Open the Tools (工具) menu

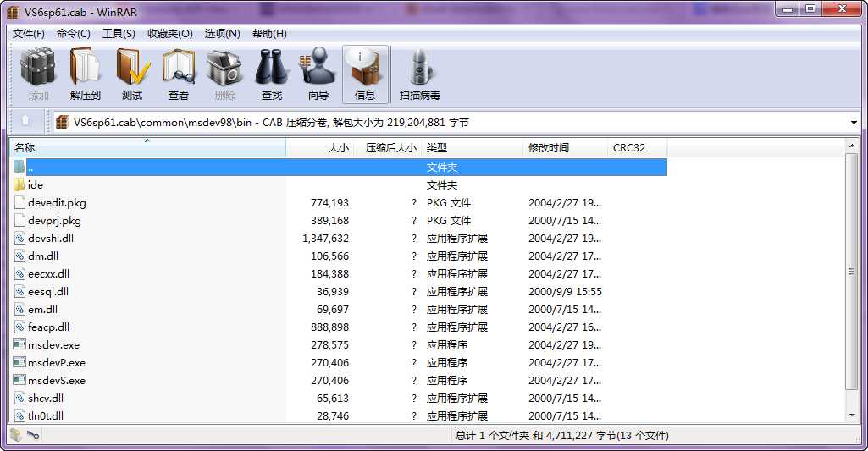pyautogui.click(x=119, y=34)
